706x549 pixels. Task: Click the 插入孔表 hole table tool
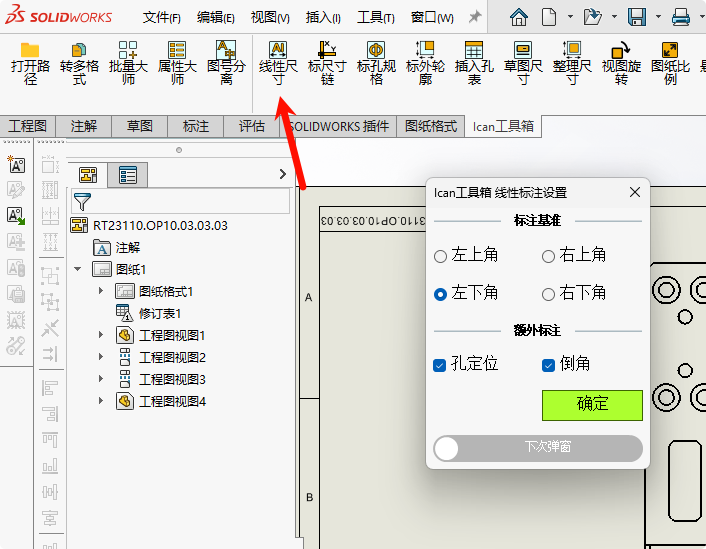pyautogui.click(x=474, y=63)
